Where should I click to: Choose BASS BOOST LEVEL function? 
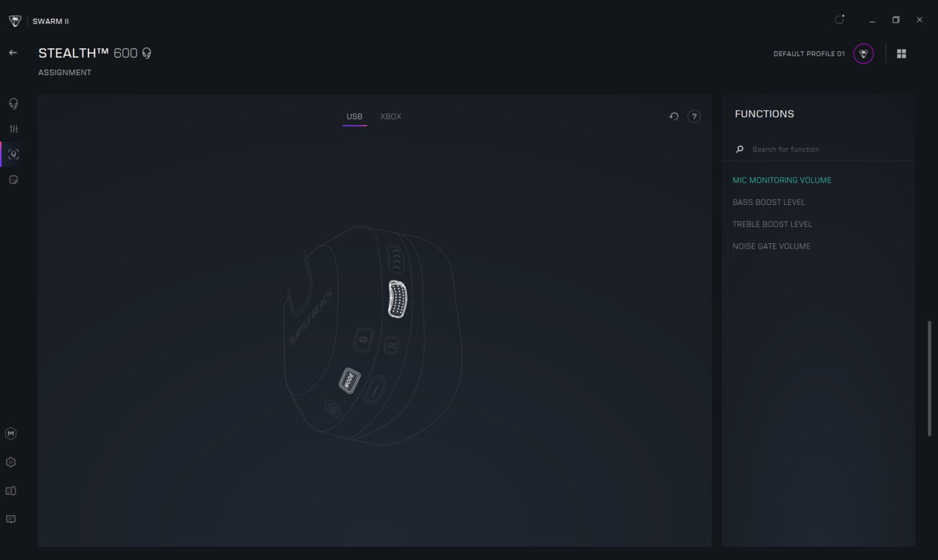(x=768, y=202)
